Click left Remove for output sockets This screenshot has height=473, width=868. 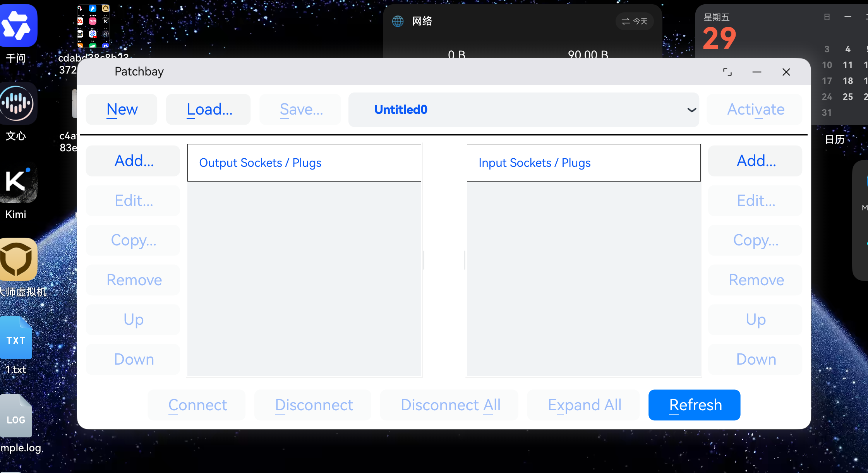[x=133, y=280]
